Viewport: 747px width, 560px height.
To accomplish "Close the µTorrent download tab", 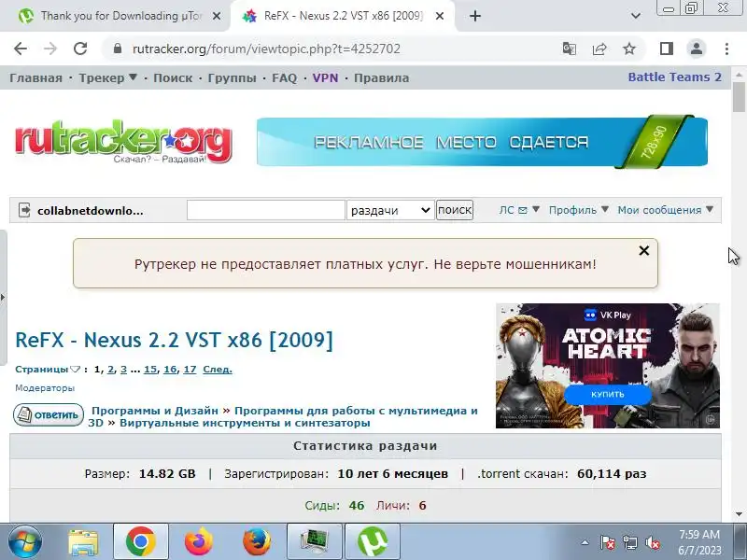I will pos(217,16).
